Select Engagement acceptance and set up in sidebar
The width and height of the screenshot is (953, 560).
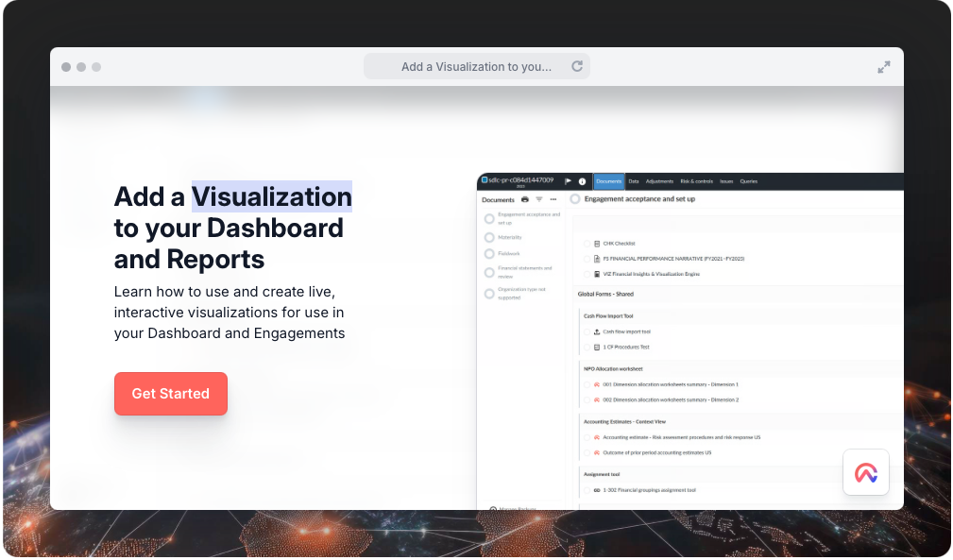[x=529, y=219]
